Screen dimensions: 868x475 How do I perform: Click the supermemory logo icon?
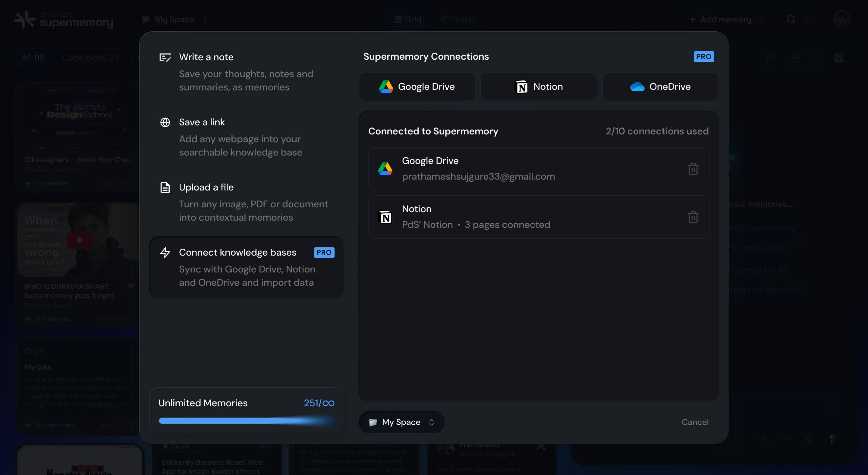point(25,20)
